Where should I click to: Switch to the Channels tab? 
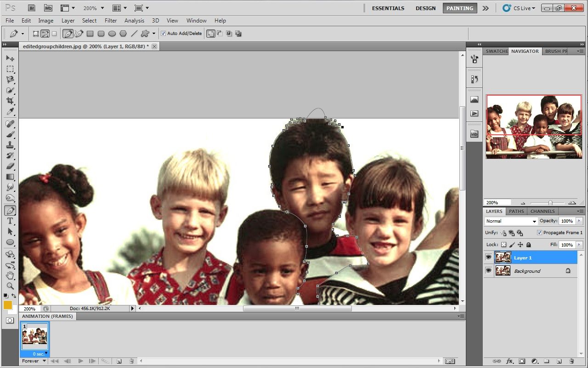(543, 212)
